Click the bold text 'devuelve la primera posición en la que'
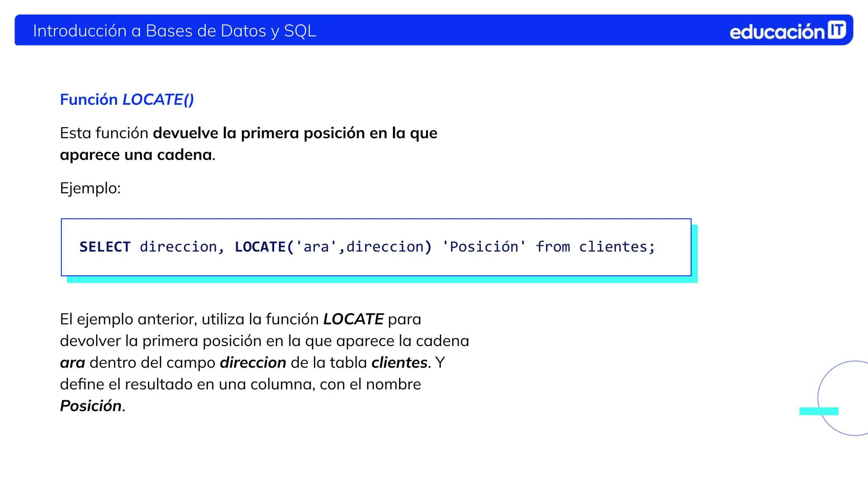The image size is (868, 488). tap(295, 133)
